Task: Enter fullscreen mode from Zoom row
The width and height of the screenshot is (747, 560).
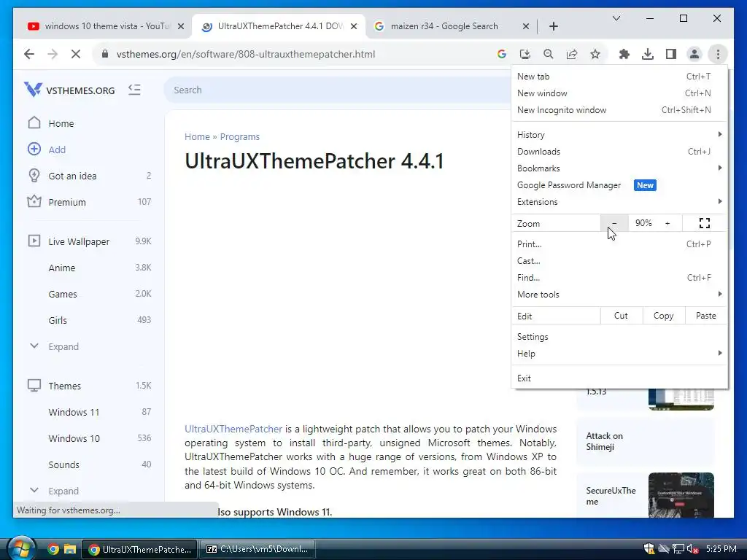Action: click(705, 223)
